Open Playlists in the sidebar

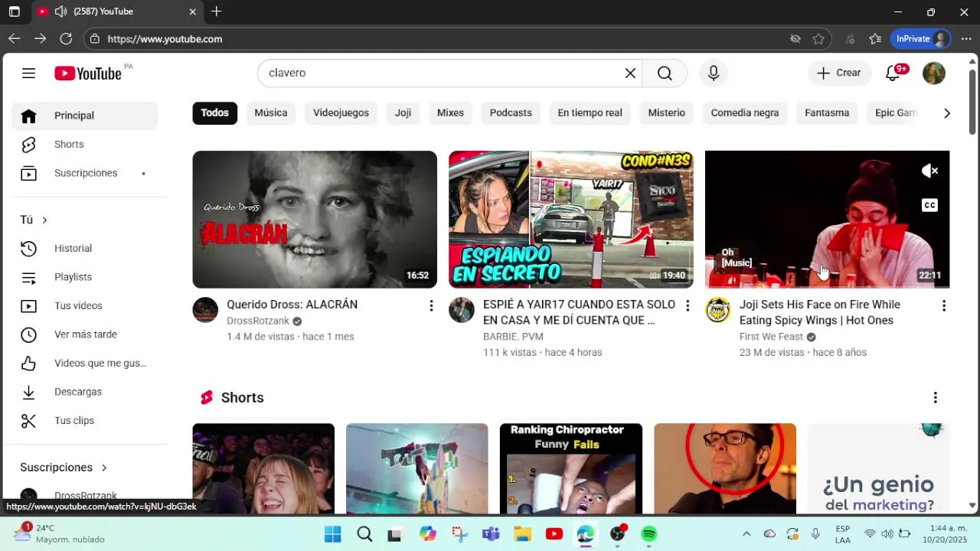point(84,277)
